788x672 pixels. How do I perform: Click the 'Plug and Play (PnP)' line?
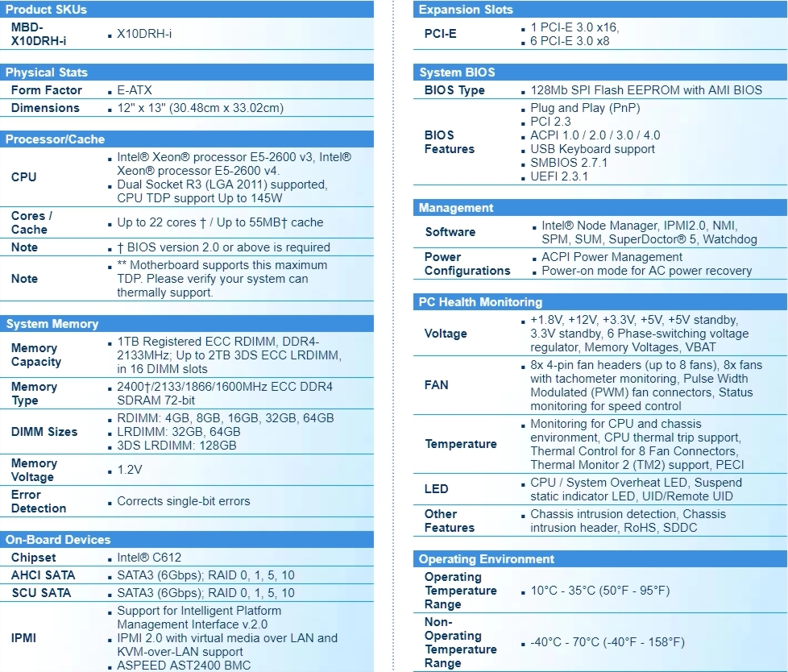tap(586, 108)
